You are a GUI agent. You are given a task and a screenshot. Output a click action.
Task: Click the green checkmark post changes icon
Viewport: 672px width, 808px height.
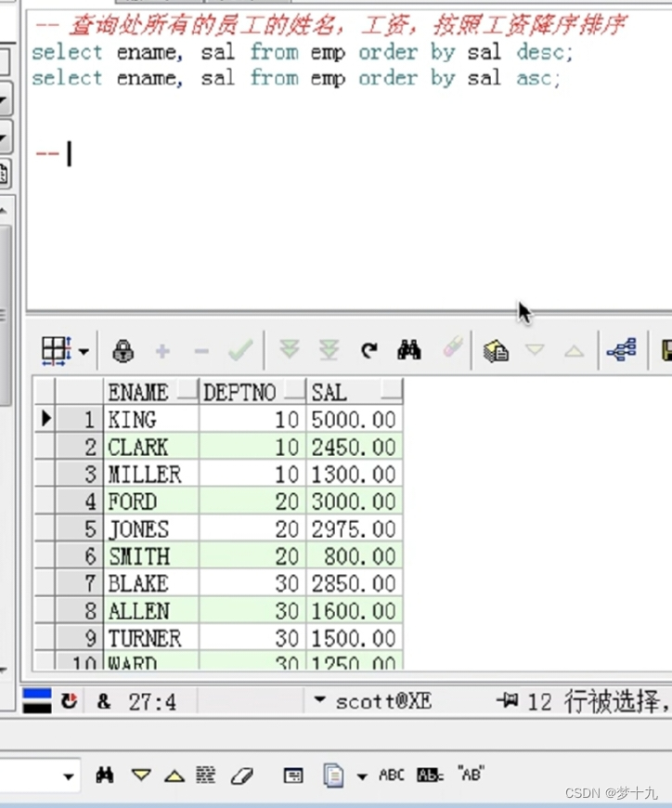pyautogui.click(x=240, y=350)
